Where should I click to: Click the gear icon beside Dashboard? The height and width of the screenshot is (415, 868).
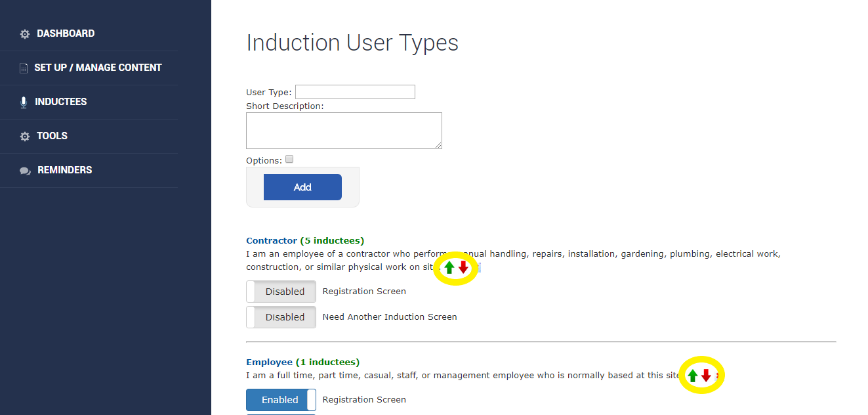(25, 34)
